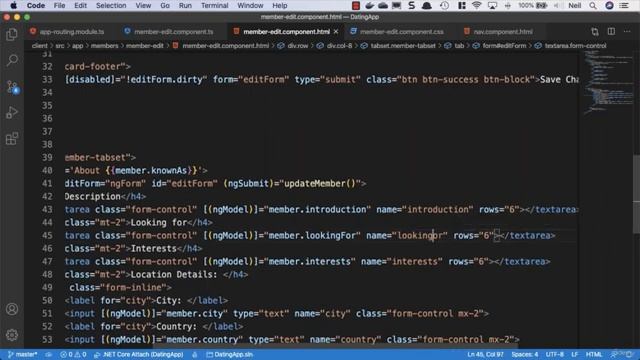640x360 pixels.
Task: Open the Source Control view
Action: (12, 87)
